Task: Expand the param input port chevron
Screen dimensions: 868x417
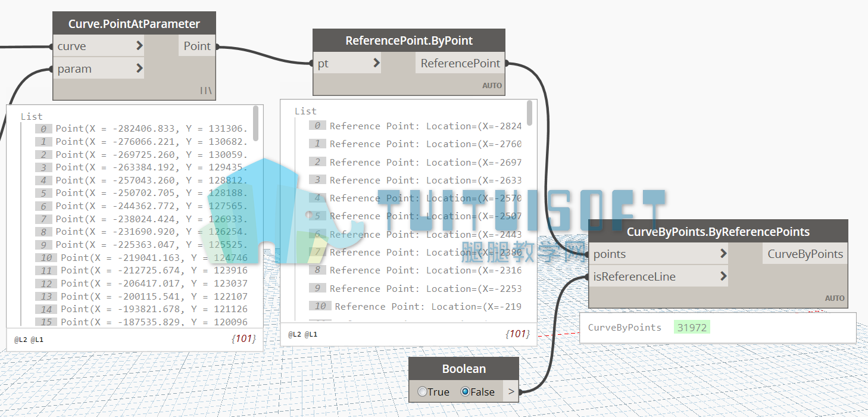Action: 139,69
